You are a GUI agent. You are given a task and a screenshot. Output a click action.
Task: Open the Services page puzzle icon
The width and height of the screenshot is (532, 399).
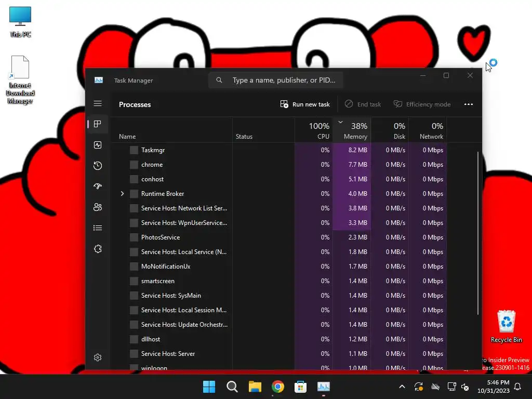pos(98,249)
